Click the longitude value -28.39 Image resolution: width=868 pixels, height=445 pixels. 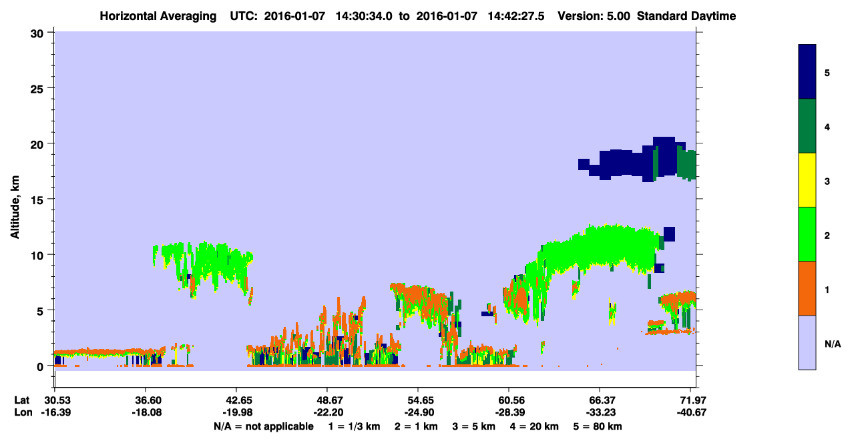[x=509, y=413]
